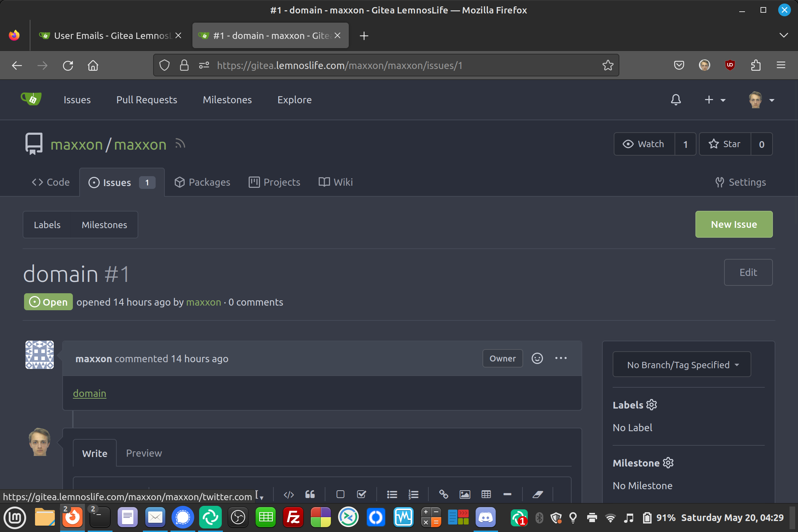Viewport: 798px width, 532px height.
Task: Insert a link using the editor toolbar
Action: [444, 494]
